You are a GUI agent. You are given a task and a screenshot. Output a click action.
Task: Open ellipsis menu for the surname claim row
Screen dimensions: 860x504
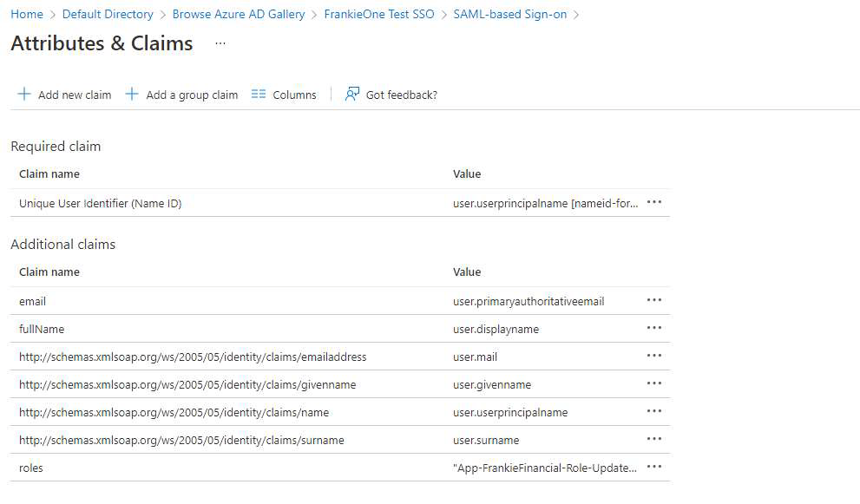pos(654,440)
